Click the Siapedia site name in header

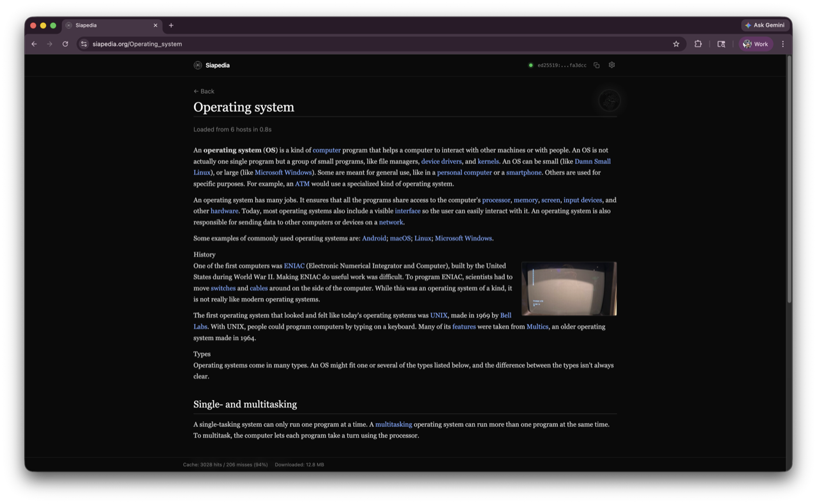click(x=218, y=65)
